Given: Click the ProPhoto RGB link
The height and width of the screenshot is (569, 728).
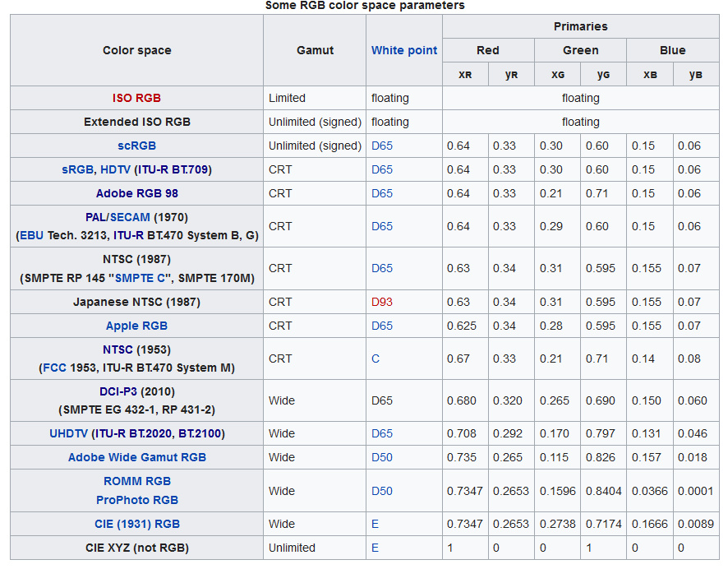Looking at the screenshot, I should click(137, 500).
